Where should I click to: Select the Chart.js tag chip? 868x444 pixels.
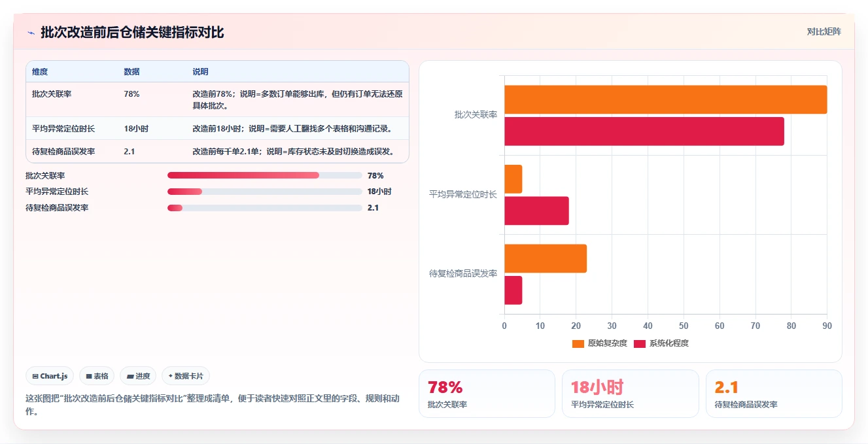(x=50, y=376)
